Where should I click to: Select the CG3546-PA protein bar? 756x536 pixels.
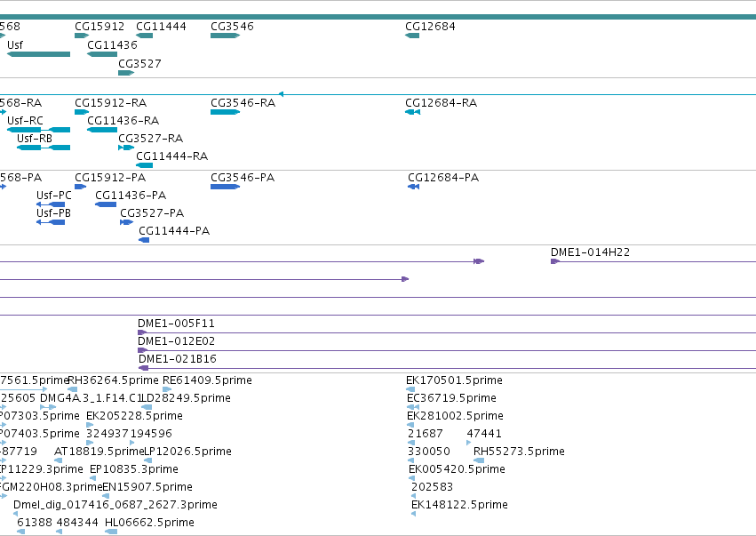(x=225, y=187)
